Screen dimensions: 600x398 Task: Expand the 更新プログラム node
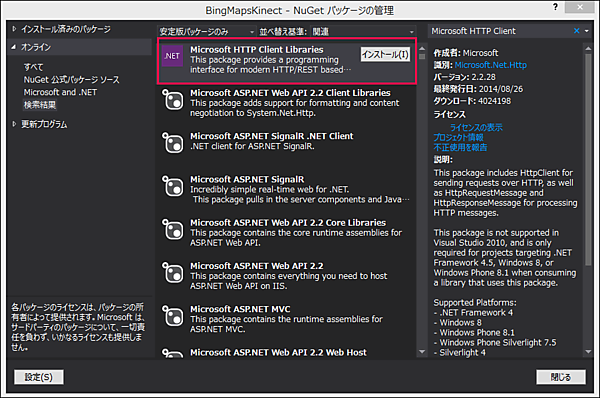(x=14, y=124)
